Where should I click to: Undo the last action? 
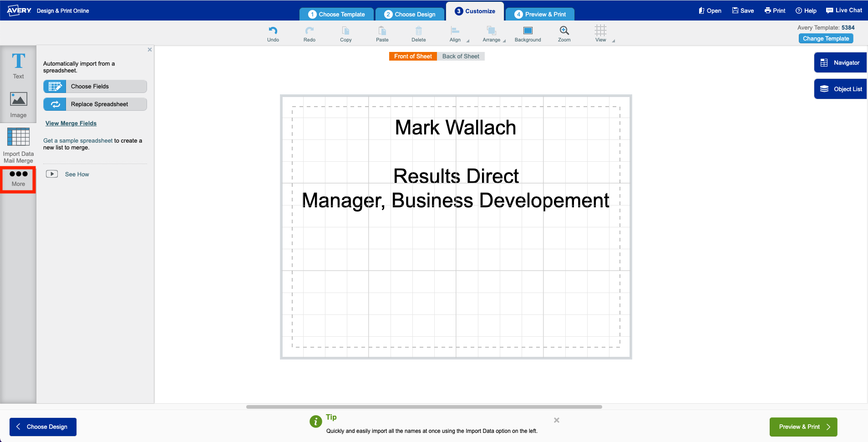point(273,34)
